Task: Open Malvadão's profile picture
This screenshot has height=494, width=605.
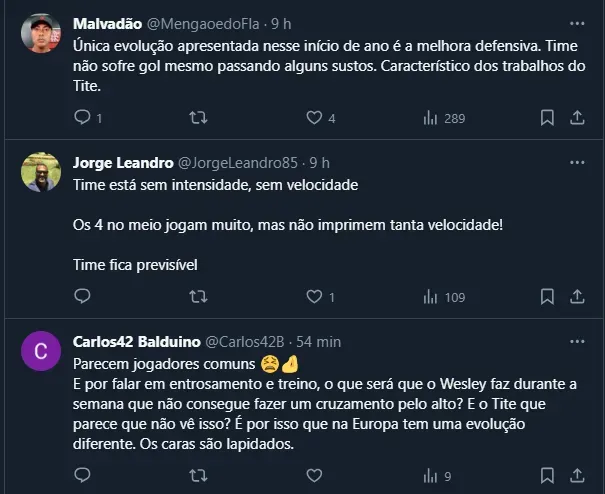Action: click(41, 34)
